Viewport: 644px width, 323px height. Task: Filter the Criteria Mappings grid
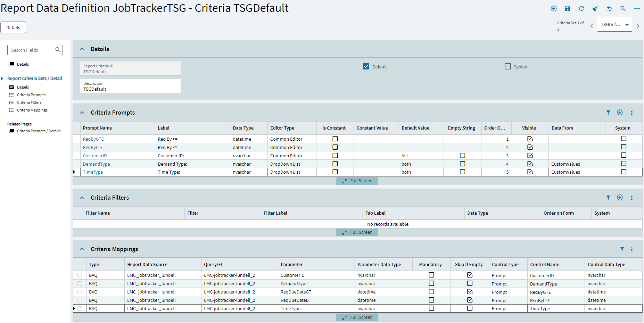[x=622, y=249]
